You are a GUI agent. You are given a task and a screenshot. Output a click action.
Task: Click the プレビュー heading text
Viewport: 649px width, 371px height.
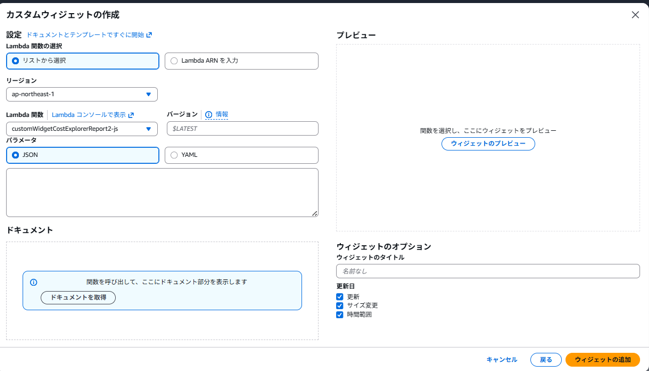pos(356,36)
